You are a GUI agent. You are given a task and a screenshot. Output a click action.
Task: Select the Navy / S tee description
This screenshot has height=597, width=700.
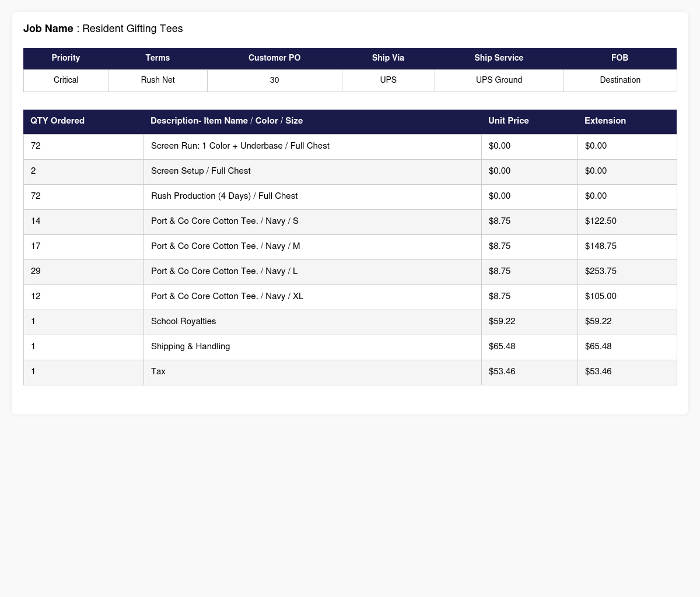pos(312,222)
